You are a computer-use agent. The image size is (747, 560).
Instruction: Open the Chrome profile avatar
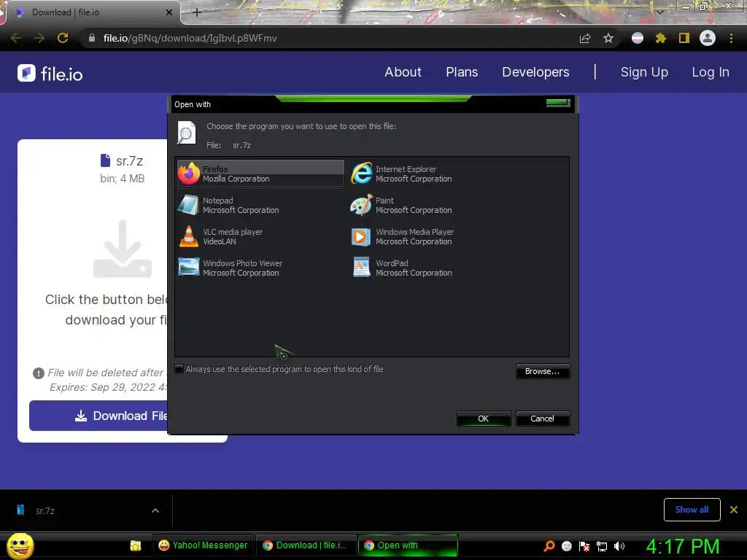click(708, 38)
